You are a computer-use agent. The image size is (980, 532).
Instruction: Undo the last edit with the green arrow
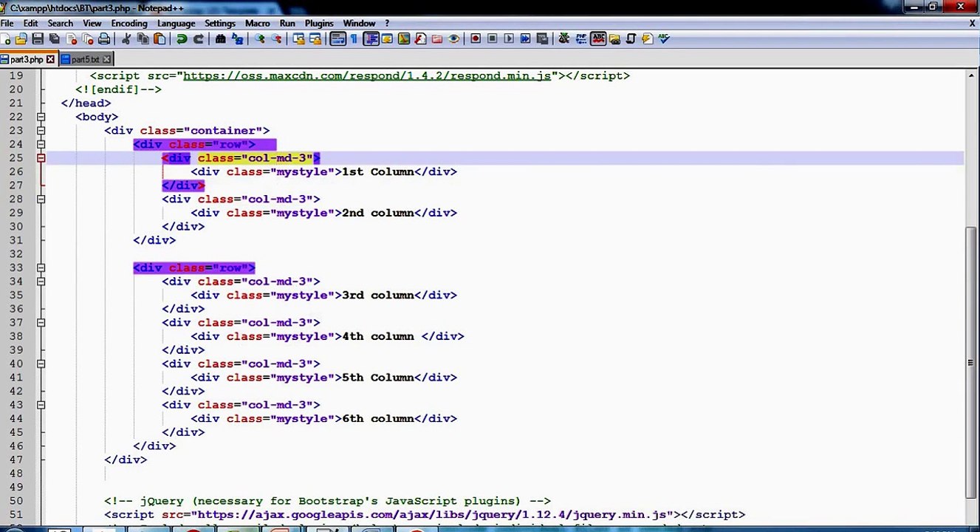click(x=182, y=38)
